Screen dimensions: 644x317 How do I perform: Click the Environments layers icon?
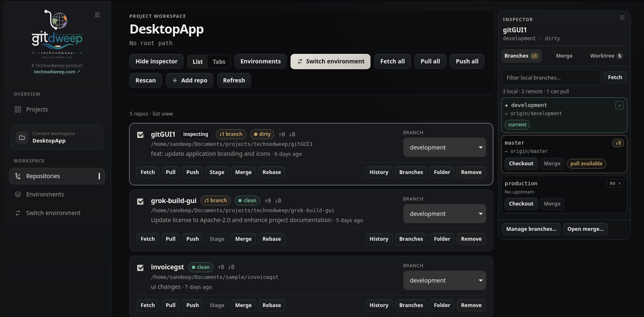coord(18,194)
